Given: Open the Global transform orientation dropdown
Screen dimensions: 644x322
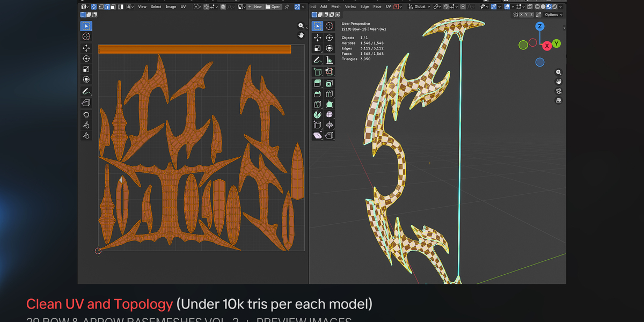Looking at the screenshot, I should click(420, 6).
